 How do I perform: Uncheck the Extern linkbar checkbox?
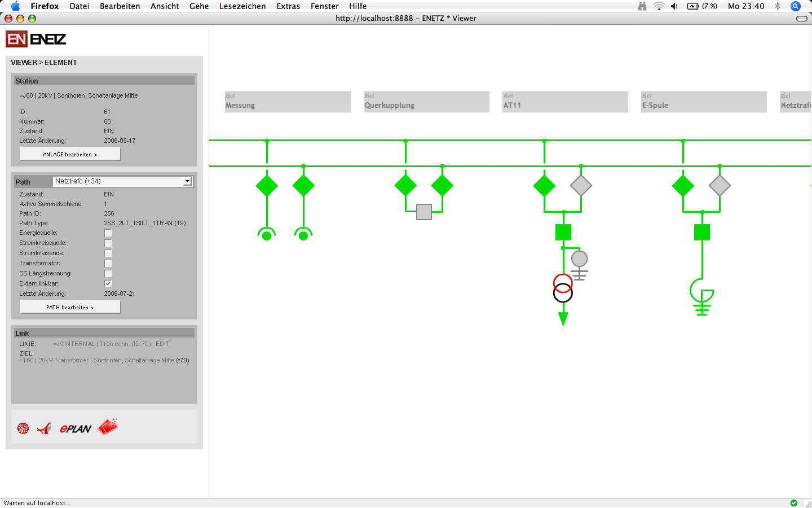click(108, 284)
